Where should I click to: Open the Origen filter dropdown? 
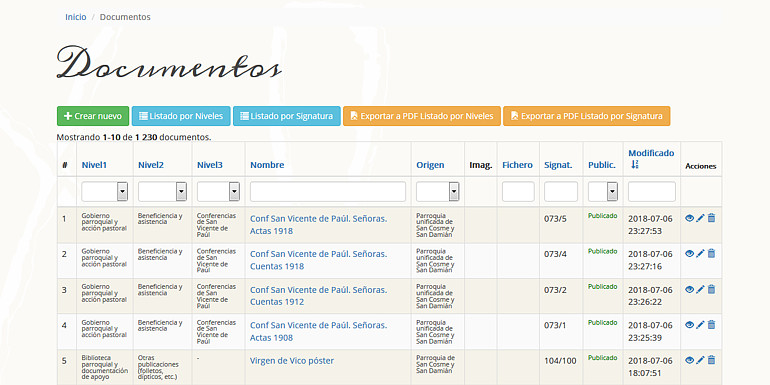click(438, 192)
